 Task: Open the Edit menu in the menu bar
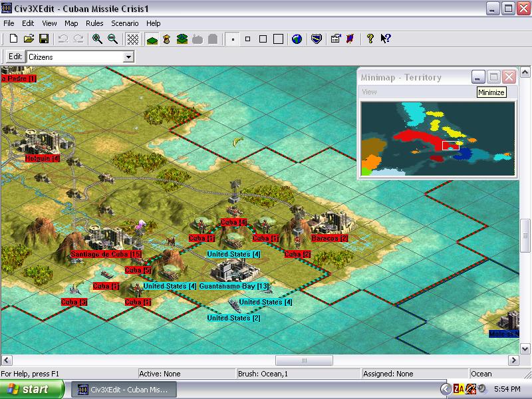pos(28,23)
